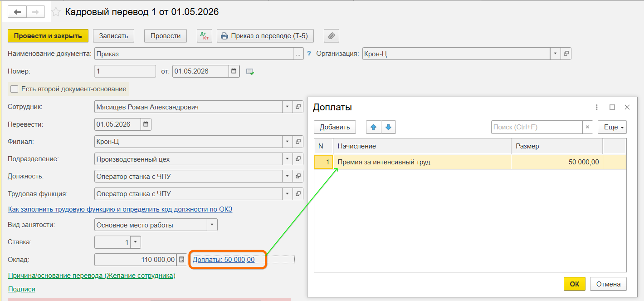Focus the Поиск (Ctrl+F) search field
The width and height of the screenshot is (644, 301).
537,127
